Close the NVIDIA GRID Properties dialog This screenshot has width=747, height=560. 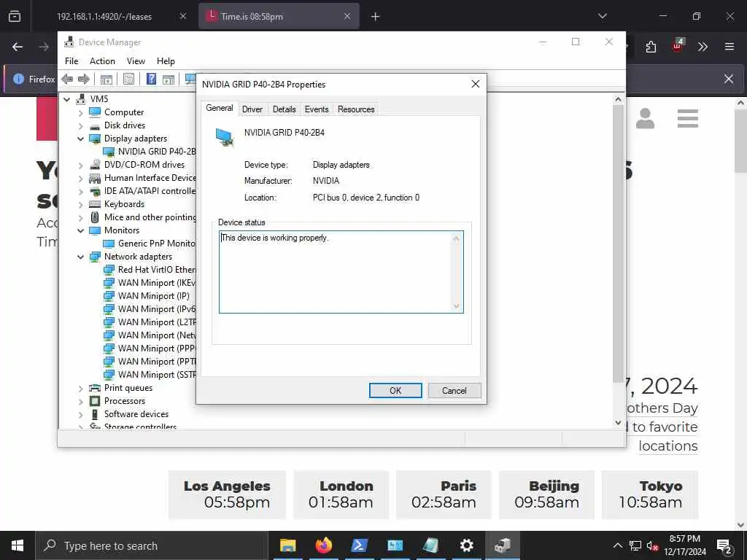pyautogui.click(x=475, y=85)
